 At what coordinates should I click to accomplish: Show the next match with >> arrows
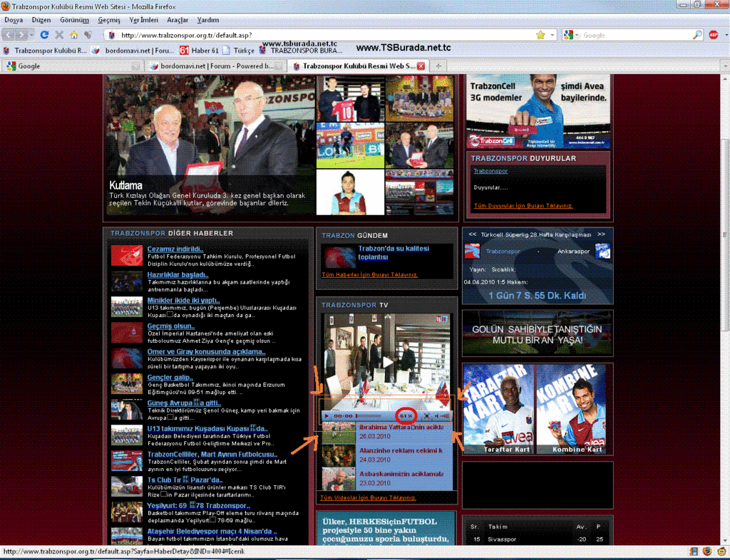point(601,234)
